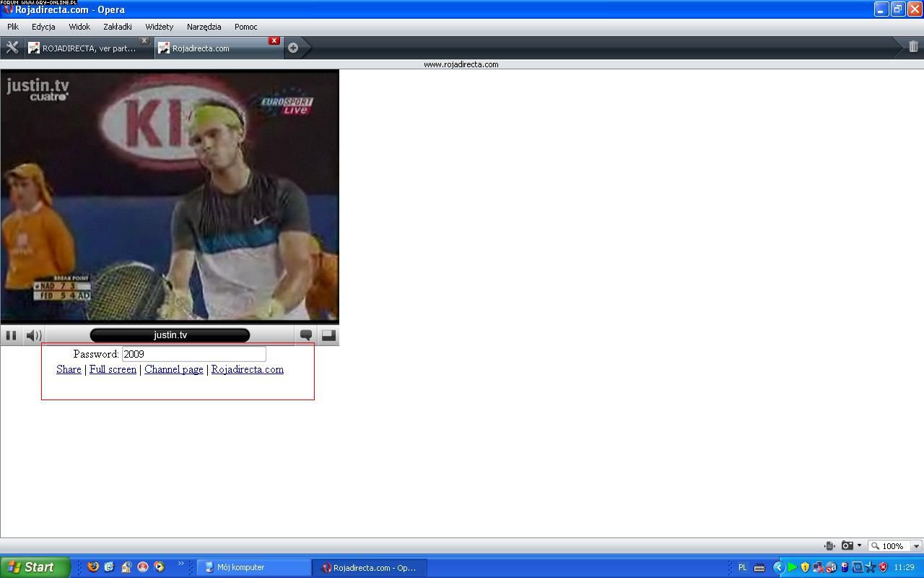Open the chat bubble in the player
Screen dimensions: 924x578
[306, 335]
